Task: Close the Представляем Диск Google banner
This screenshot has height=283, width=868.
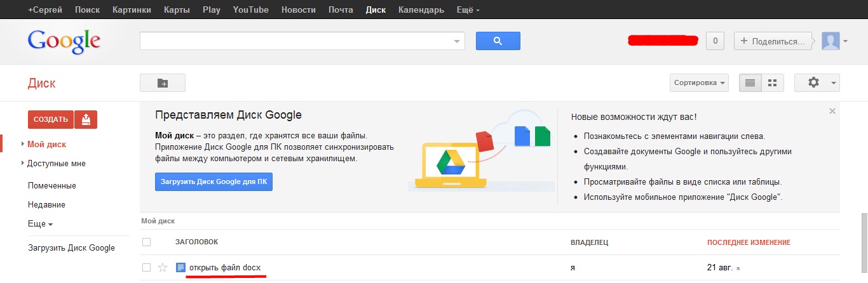Action: click(832, 111)
